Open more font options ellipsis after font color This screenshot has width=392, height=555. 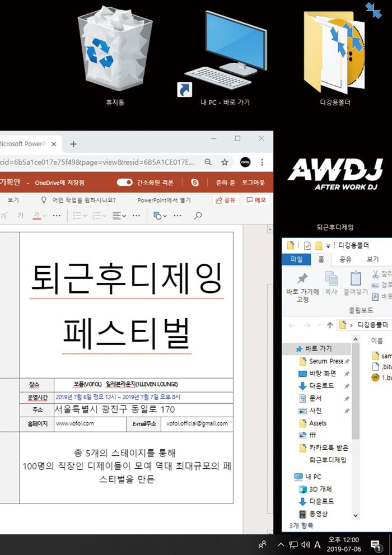(57, 216)
